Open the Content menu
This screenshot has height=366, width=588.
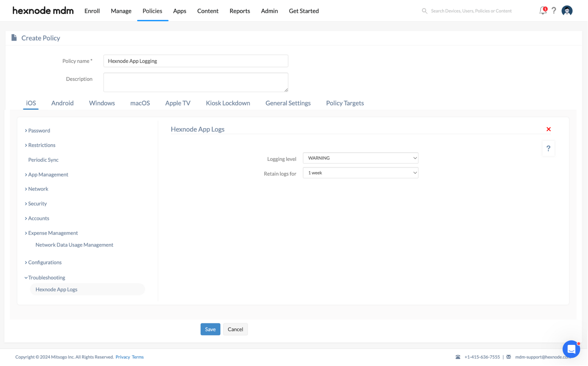tap(208, 11)
